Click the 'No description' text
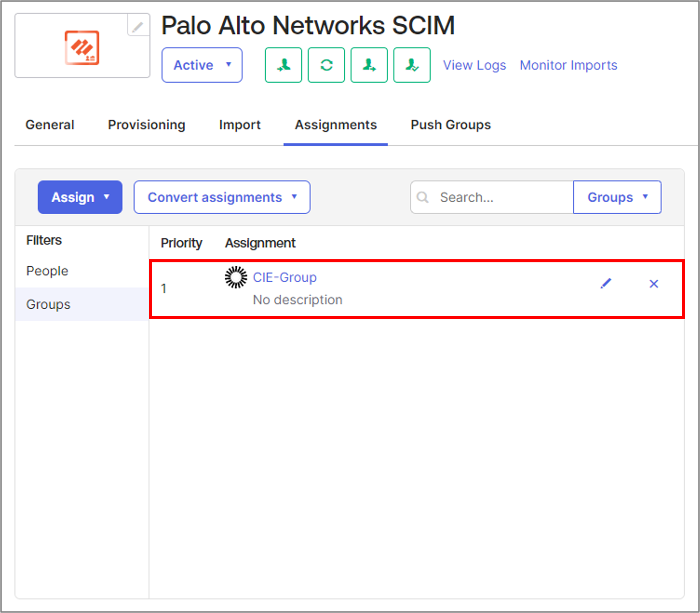700x613 pixels. 298,300
